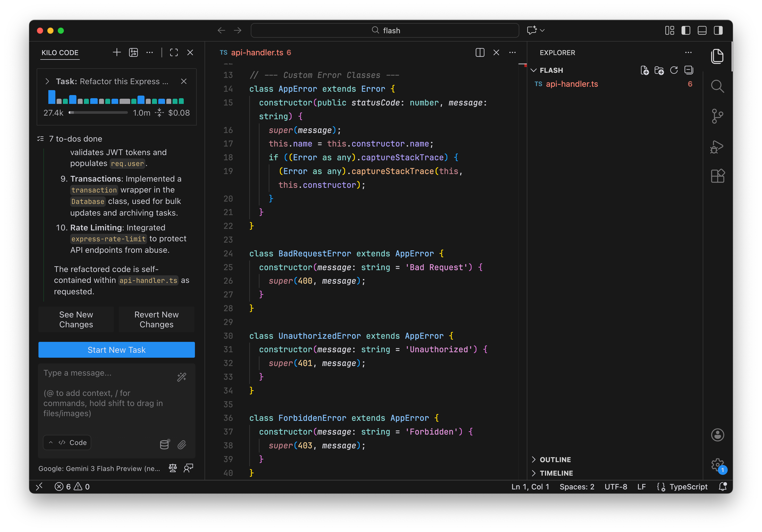Screen dimensions: 762x532
Task: Click the context window usage progress bar
Action: coord(98,113)
